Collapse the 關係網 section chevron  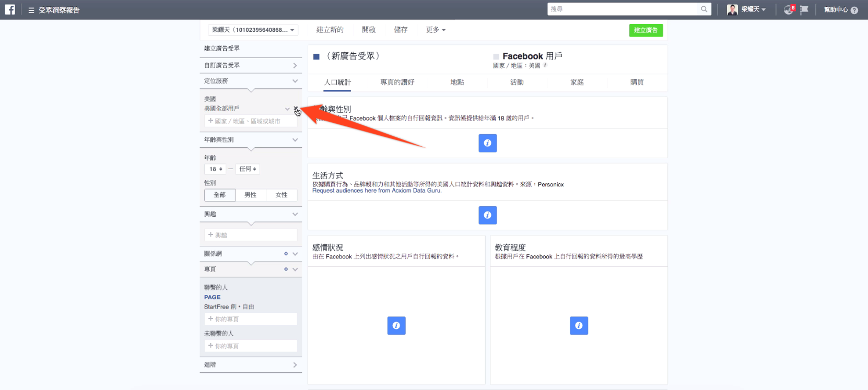pyautogui.click(x=295, y=254)
